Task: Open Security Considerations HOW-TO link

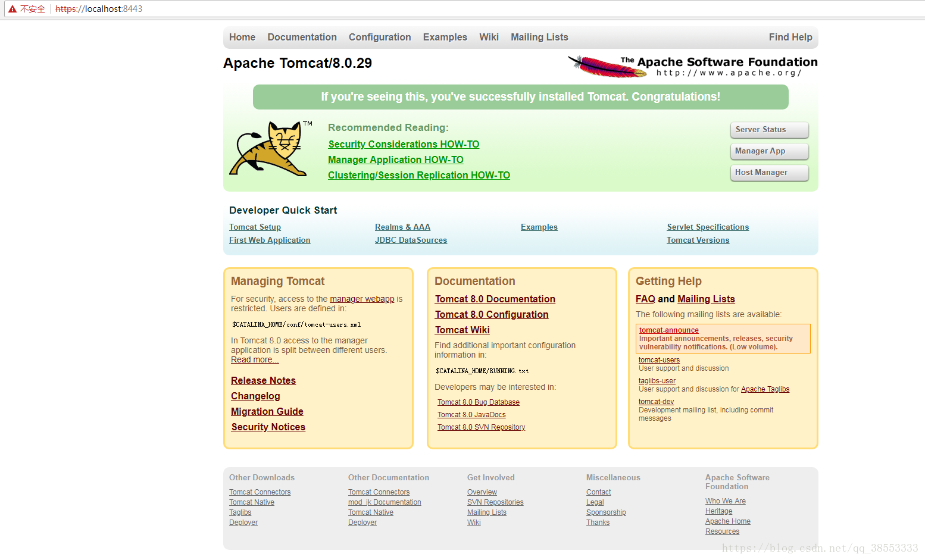Action: [404, 144]
